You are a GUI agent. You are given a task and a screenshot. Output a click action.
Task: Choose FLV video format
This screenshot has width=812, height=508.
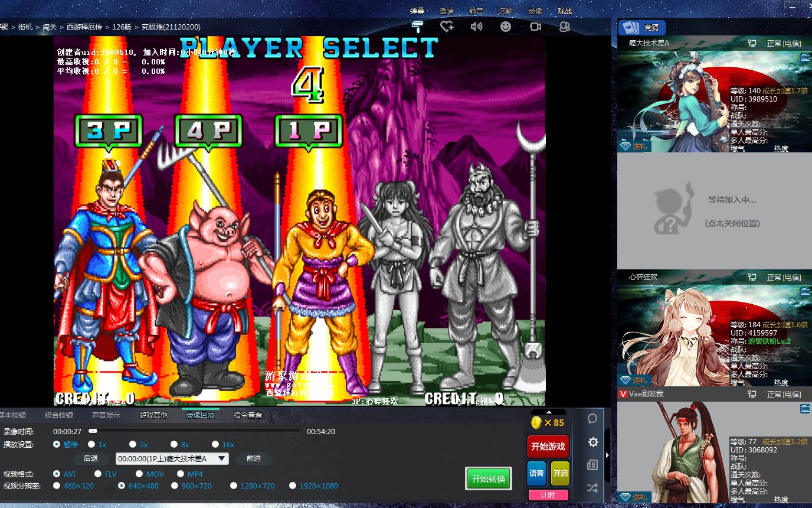pos(98,474)
